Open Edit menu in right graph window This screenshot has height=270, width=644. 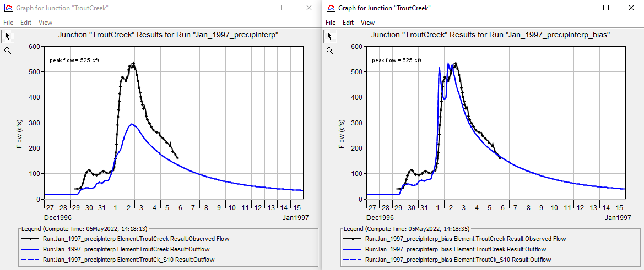pyautogui.click(x=348, y=23)
